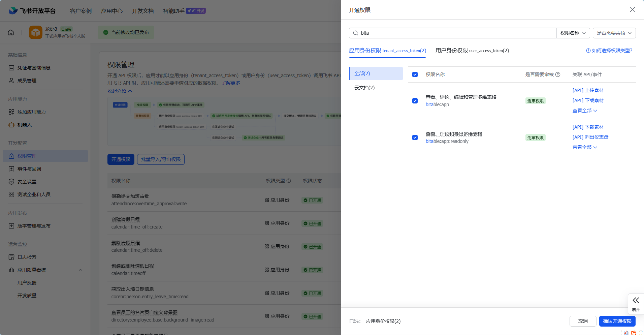
Task: Expand 查看全部 for bitable:app APIs
Action: pos(585,111)
